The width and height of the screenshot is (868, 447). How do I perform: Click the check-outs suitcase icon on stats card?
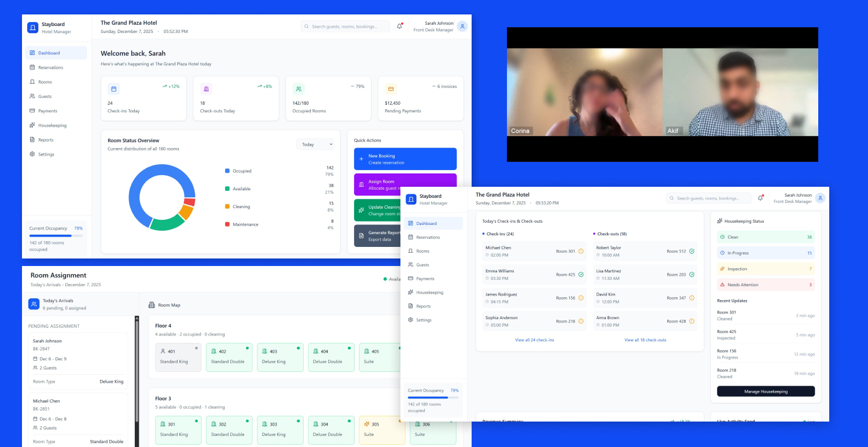207,88
